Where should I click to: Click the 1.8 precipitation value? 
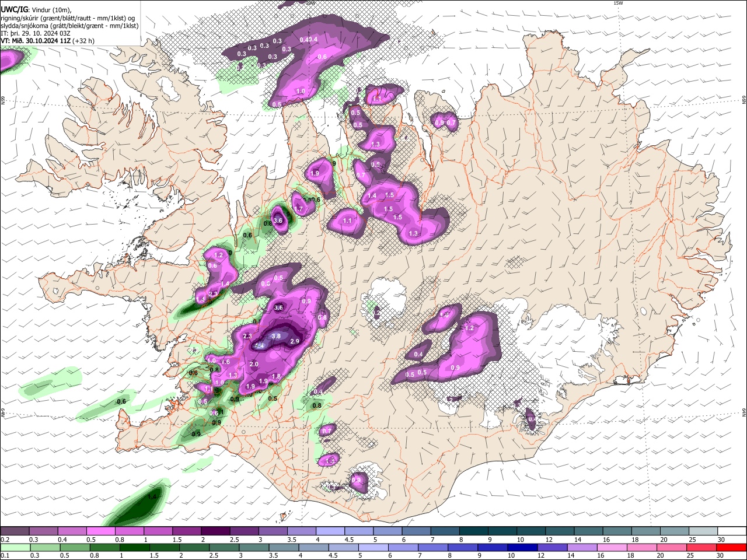(277, 376)
